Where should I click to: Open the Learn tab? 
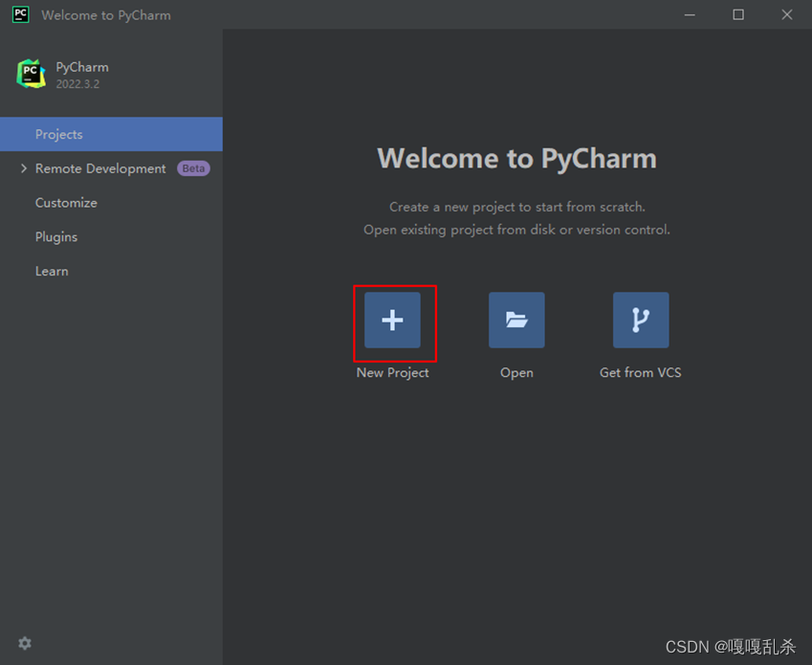111,271
